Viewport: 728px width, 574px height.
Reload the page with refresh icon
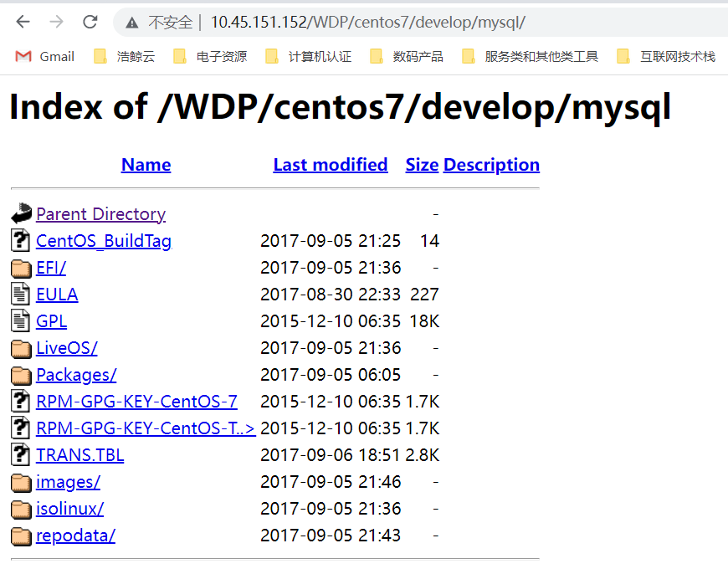click(x=90, y=22)
